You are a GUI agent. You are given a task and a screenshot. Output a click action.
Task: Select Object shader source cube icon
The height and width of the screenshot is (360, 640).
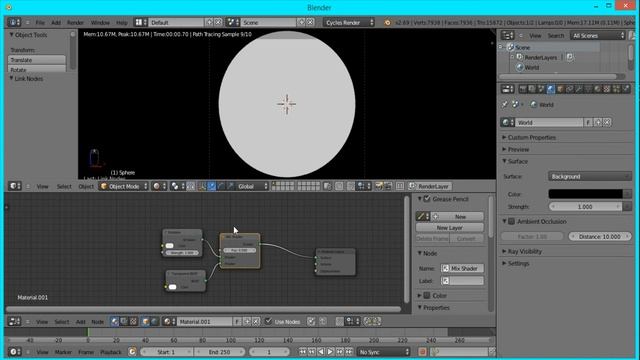pyautogui.click(x=146, y=322)
